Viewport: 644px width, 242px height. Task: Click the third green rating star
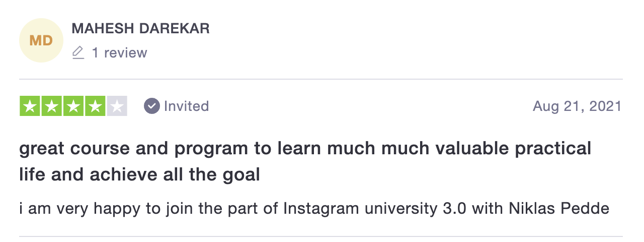click(x=73, y=106)
